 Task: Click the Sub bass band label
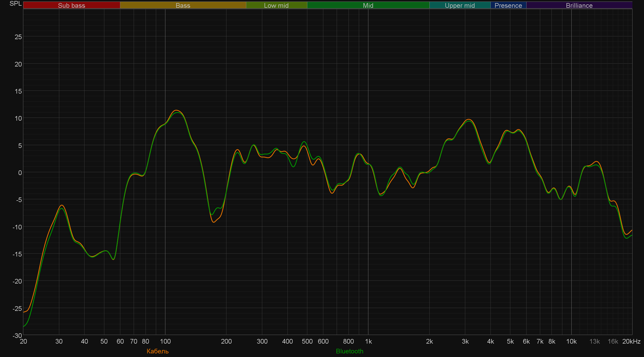point(71,5)
